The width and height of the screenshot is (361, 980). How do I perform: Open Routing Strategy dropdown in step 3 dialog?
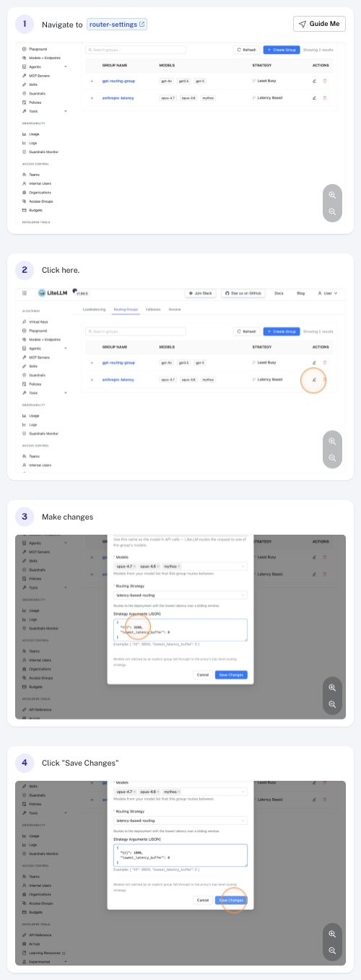[x=180, y=595]
